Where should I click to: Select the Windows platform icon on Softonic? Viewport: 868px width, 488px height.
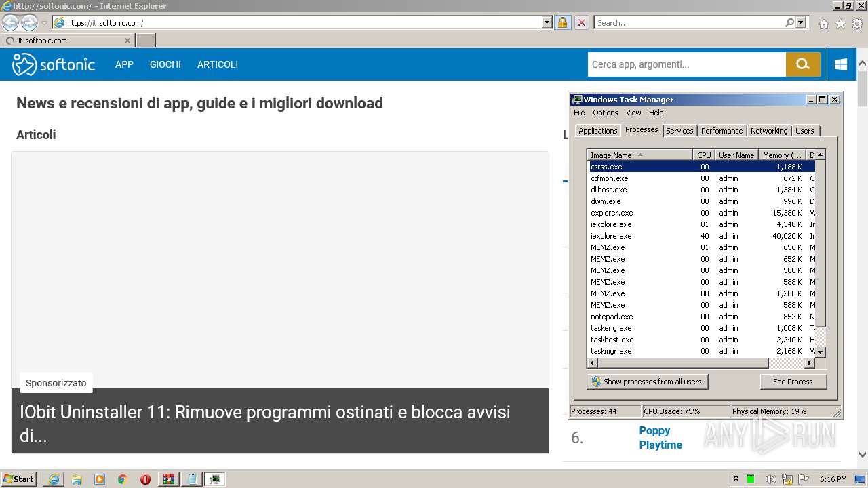point(841,64)
